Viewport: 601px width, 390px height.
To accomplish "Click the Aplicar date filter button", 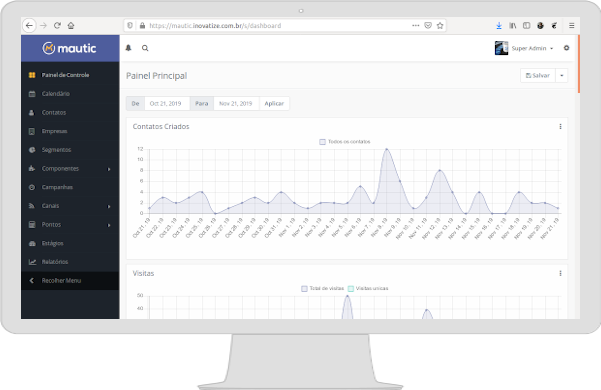I will [274, 103].
